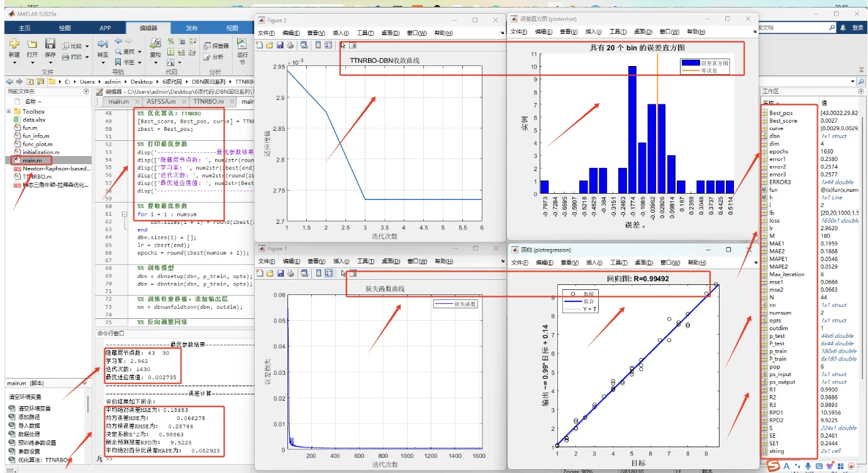Click the 查找 magnifier icon
Image resolution: width=868 pixels, height=473 pixels.
point(118,52)
